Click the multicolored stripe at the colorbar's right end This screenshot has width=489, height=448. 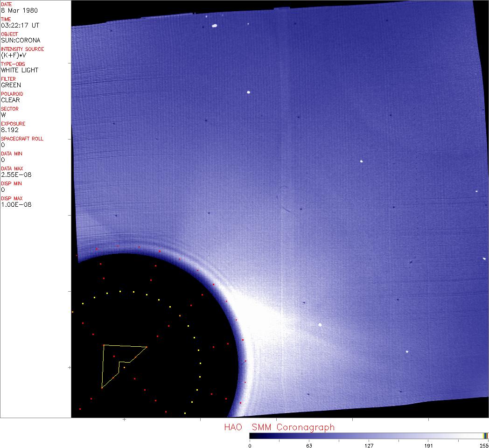point(485,435)
